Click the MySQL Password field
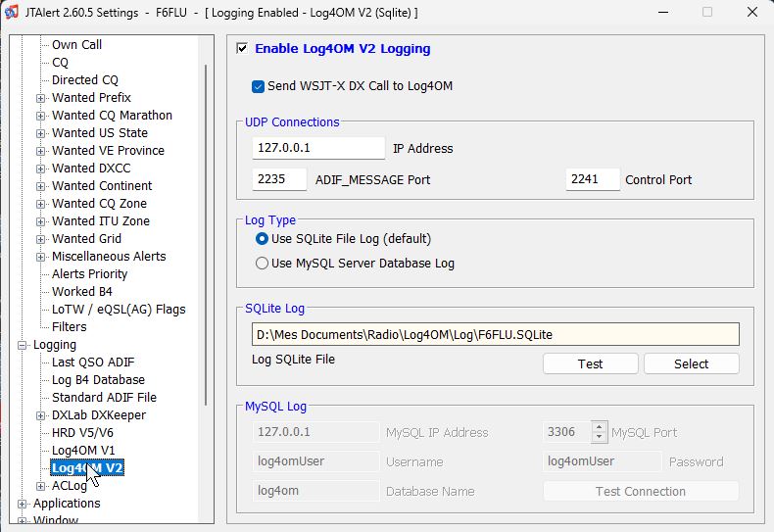Image resolution: width=774 pixels, height=532 pixels. (x=603, y=461)
